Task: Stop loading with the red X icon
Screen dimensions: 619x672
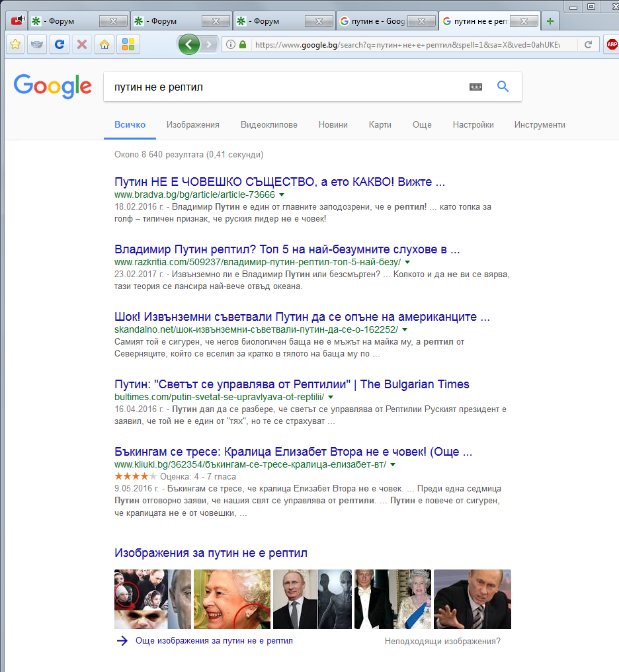Action: pyautogui.click(x=82, y=44)
